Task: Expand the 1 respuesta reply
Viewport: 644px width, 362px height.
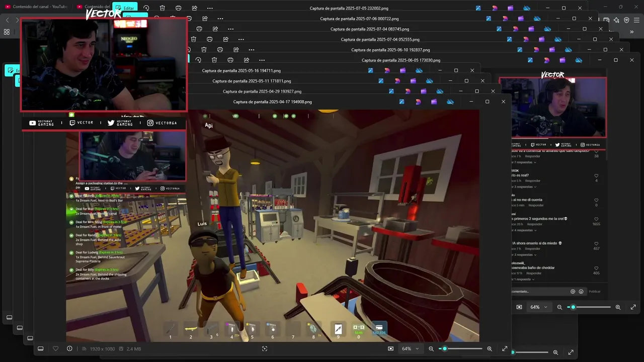Action: tap(523, 279)
